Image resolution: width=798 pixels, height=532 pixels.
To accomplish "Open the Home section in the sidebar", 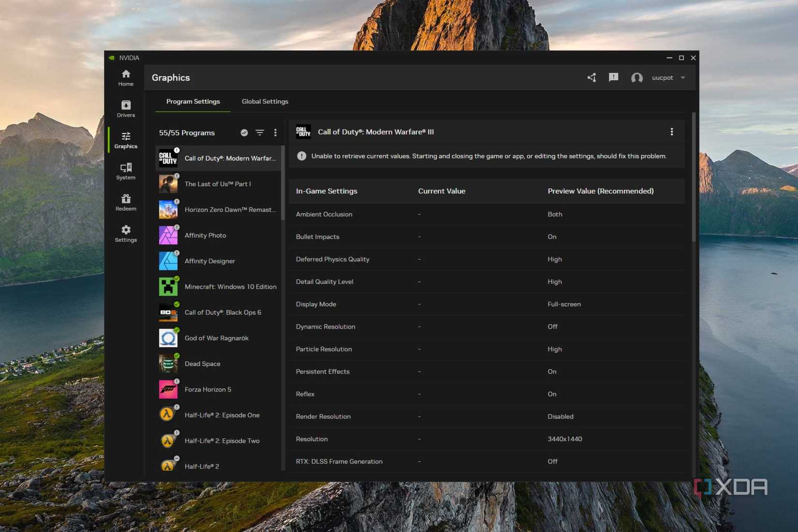I will (125, 78).
